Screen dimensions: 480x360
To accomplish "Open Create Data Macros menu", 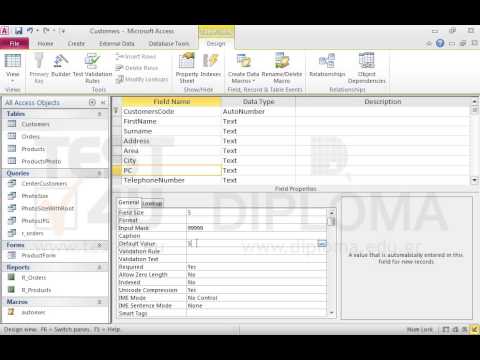I will (x=243, y=68).
